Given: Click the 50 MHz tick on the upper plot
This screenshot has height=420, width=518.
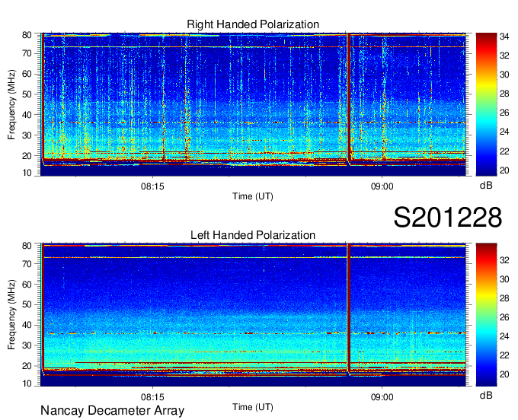Looking at the screenshot, I should point(27,94).
